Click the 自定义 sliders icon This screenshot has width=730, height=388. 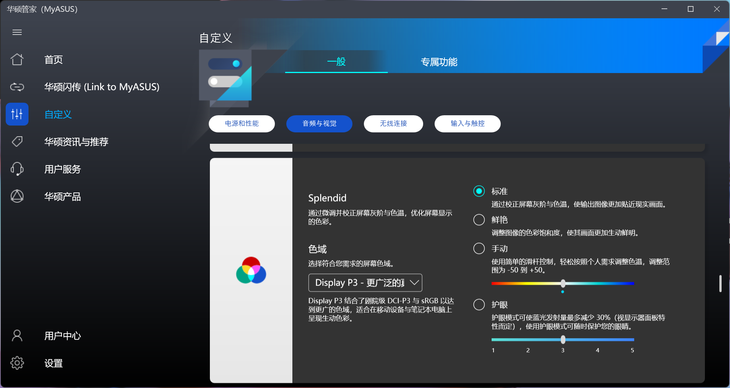17,114
